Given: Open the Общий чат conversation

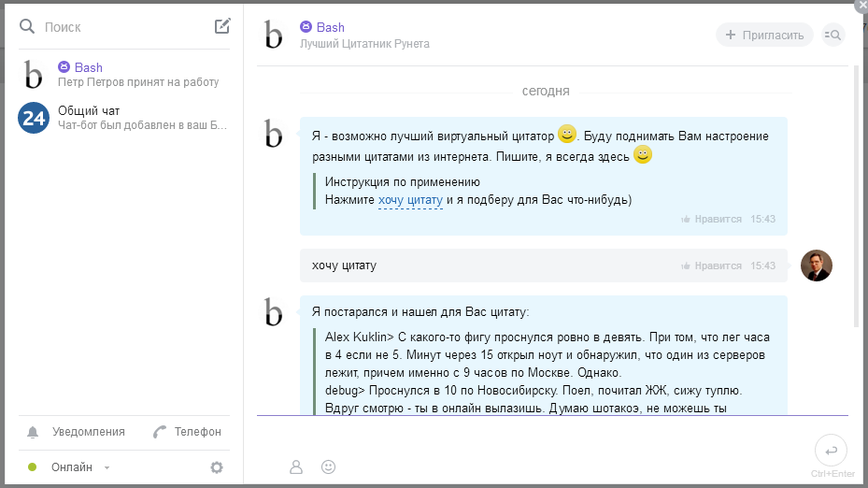Looking at the screenshot, I should (x=121, y=117).
